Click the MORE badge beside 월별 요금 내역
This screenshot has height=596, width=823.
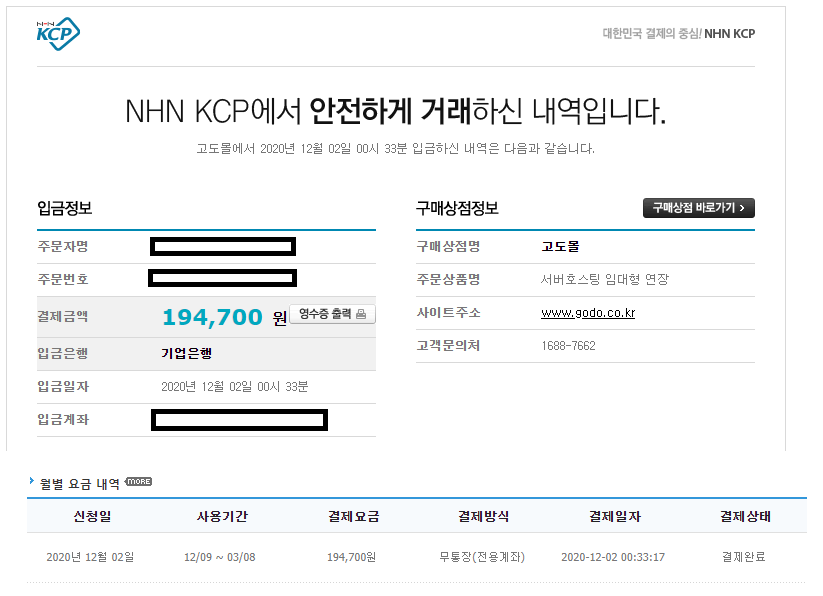click(139, 482)
